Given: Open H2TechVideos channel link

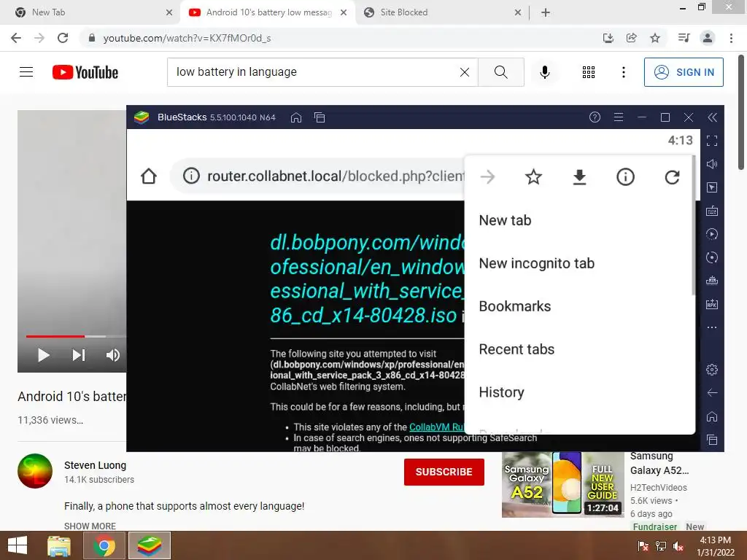Looking at the screenshot, I should click(659, 488).
